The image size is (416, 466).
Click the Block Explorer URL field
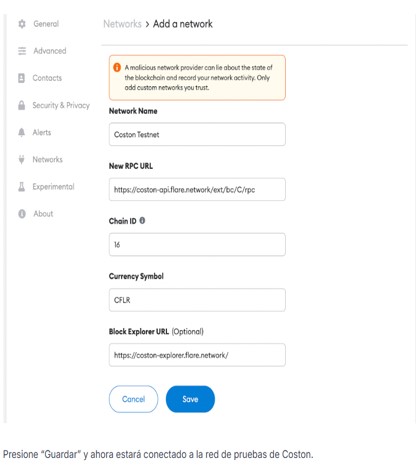tap(197, 355)
